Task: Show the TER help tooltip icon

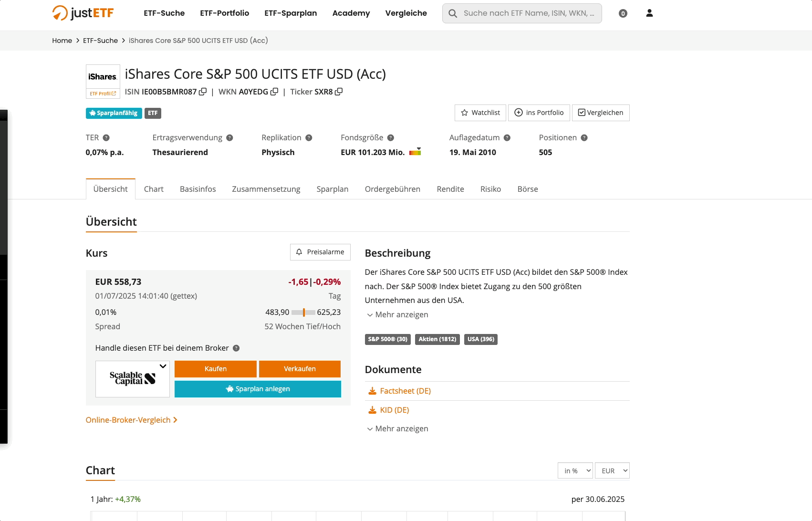Action: [x=107, y=137]
